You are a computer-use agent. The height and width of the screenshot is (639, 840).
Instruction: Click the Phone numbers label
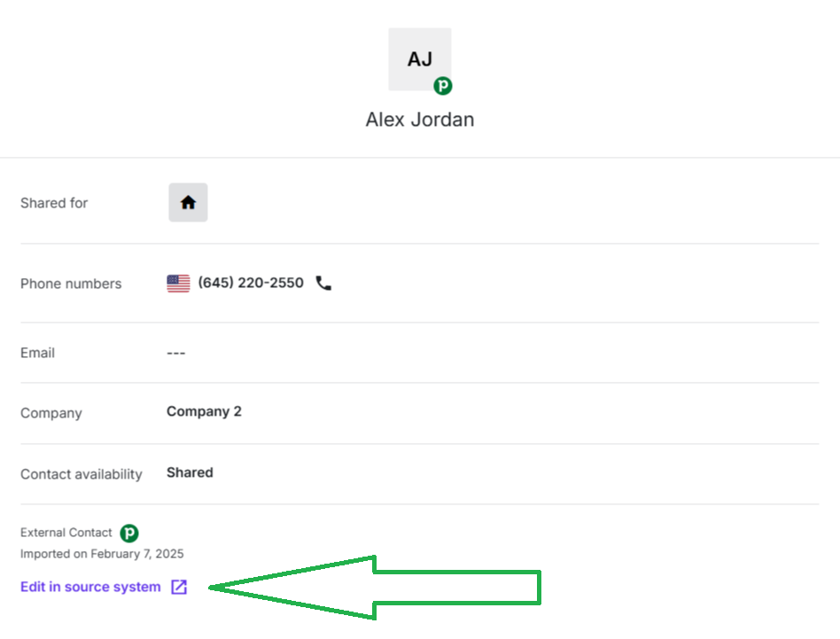[71, 284]
